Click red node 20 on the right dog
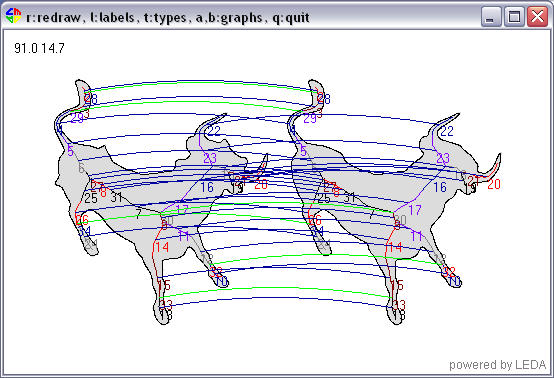Viewport: 554px width, 378px height. point(494,184)
